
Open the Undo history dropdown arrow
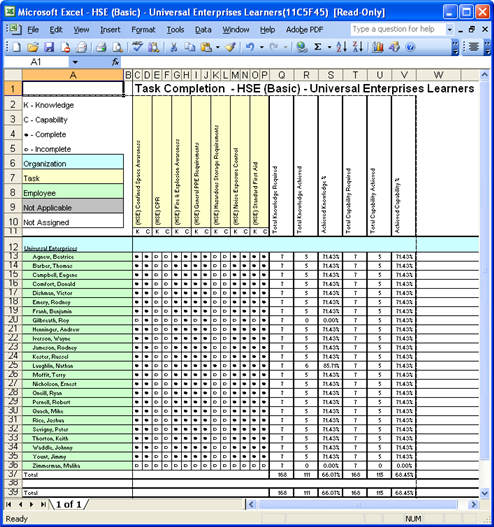[x=261, y=47]
